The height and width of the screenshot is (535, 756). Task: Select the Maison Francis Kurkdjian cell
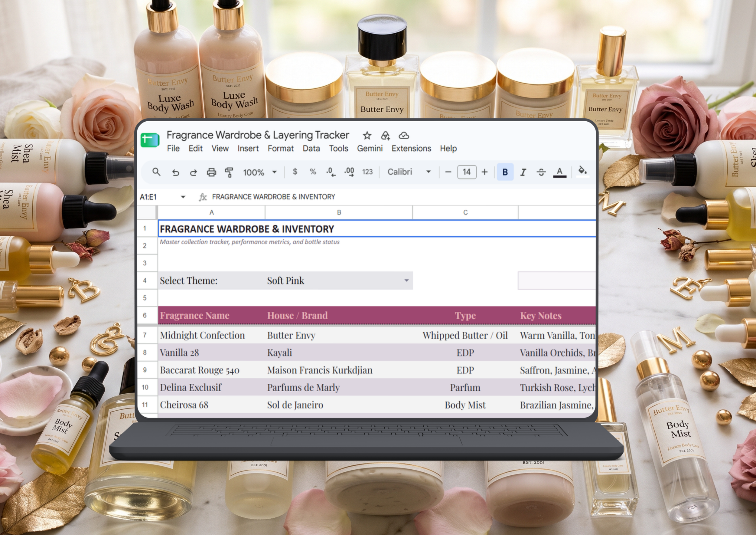pos(339,370)
